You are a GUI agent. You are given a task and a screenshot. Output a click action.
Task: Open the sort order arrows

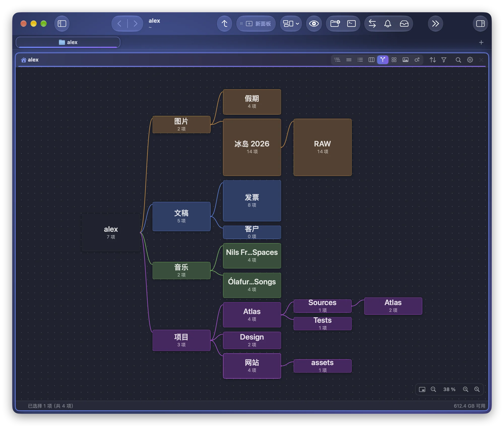432,60
